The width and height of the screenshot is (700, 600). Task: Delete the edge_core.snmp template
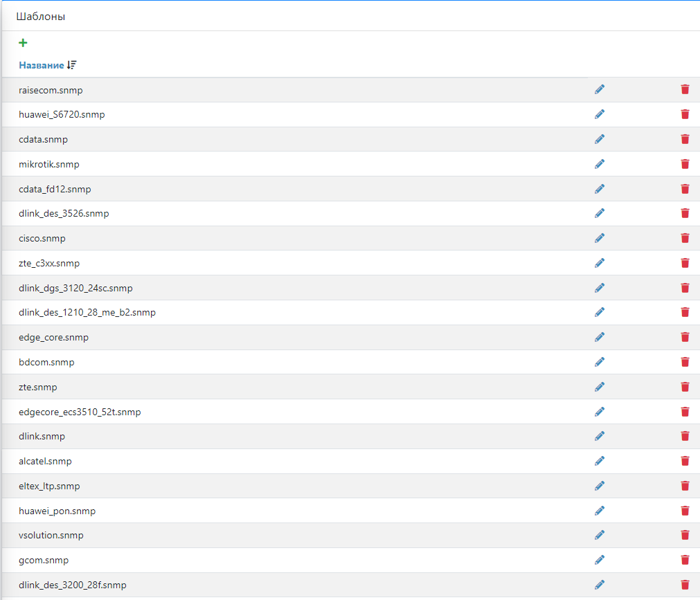(685, 337)
